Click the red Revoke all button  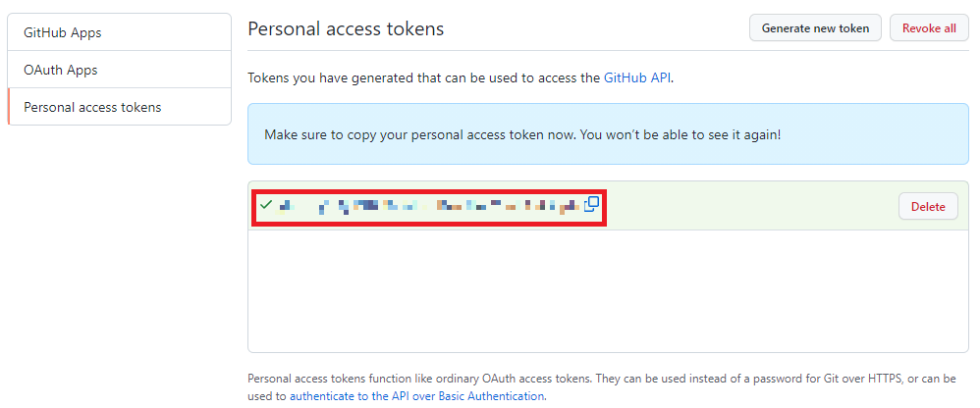929,28
